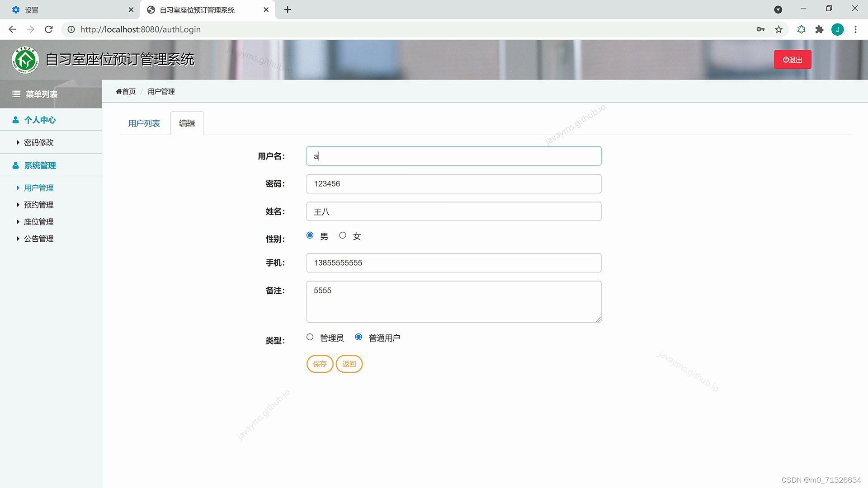Collapse the 系统管理 section
The height and width of the screenshot is (488, 868).
click(51, 165)
